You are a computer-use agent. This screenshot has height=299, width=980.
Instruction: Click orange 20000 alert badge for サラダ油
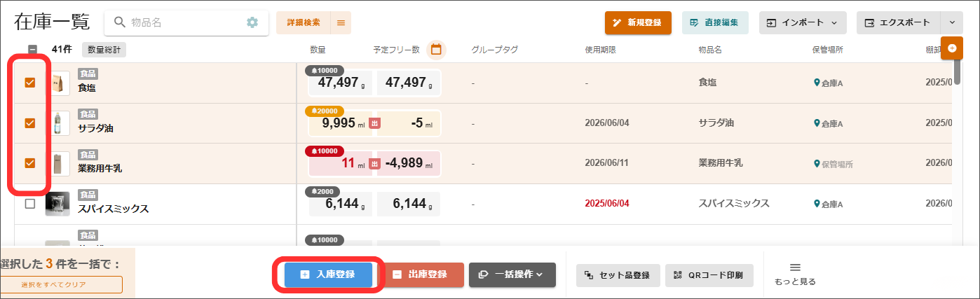coord(324,111)
